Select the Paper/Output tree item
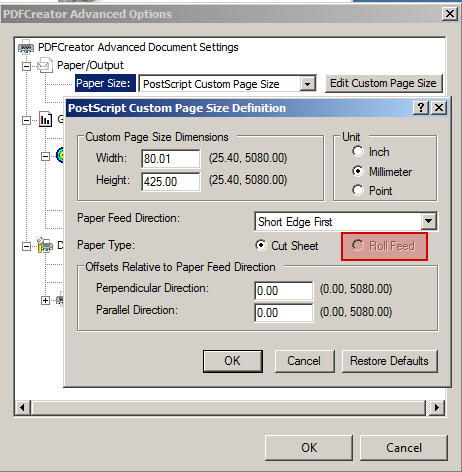462x472 pixels. pos(90,65)
